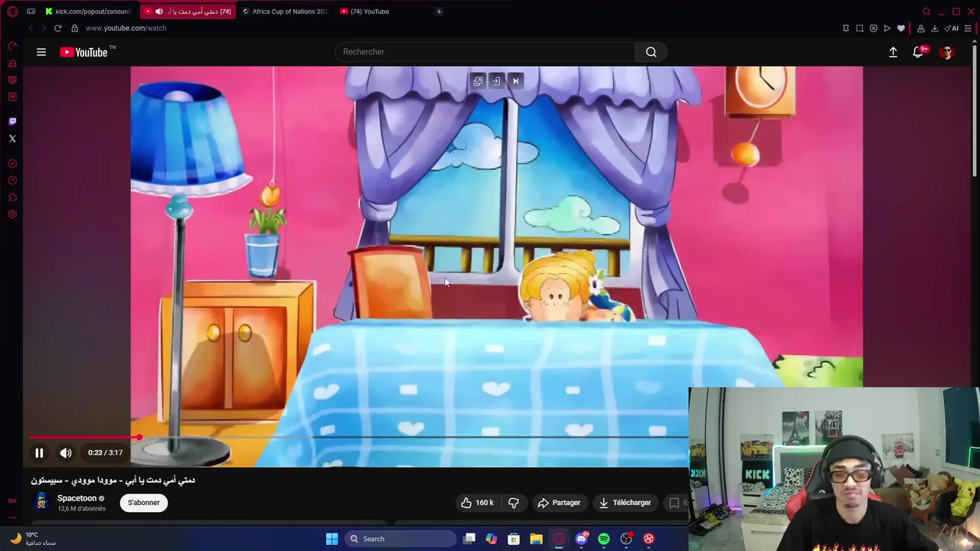Open Discord from the taskbar
The width and height of the screenshot is (980, 551).
coord(581,539)
